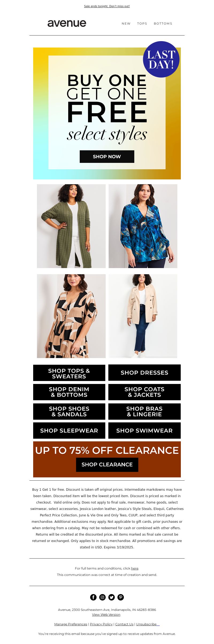
Task: Click the Shop Clearance button
Action: tap(107, 465)
